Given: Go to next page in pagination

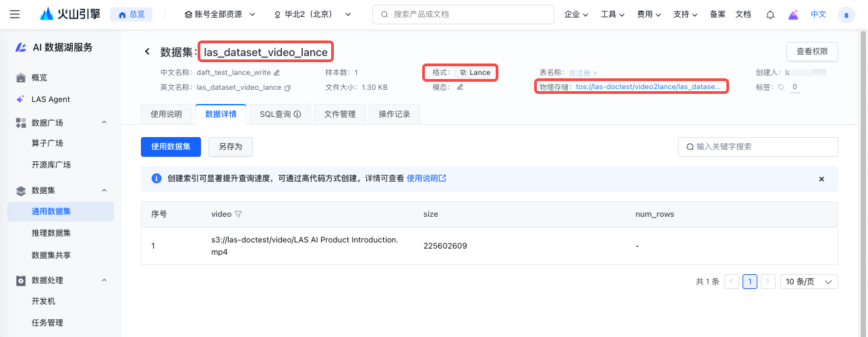Looking at the screenshot, I should pos(768,282).
